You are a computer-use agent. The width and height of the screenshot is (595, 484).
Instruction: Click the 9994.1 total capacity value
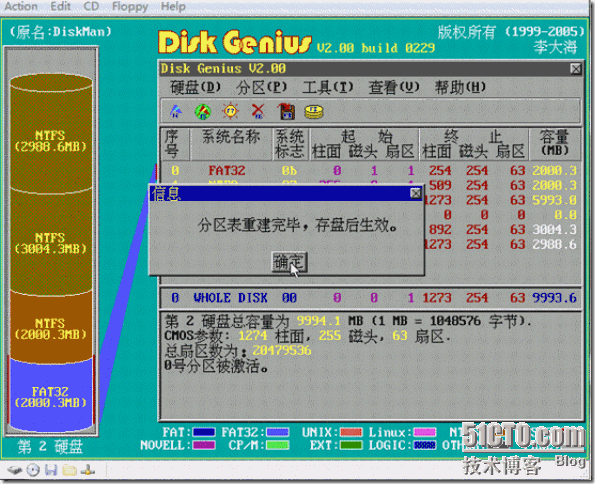pyautogui.click(x=318, y=321)
